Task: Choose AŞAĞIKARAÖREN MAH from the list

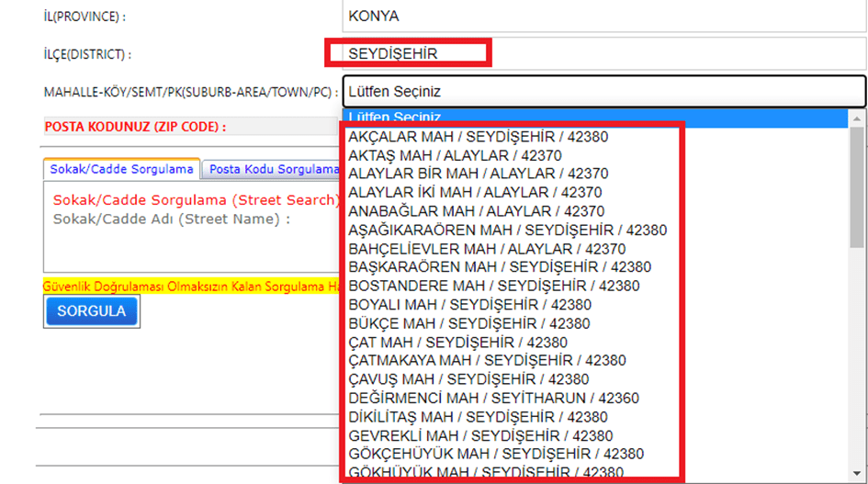Action: 507,230
